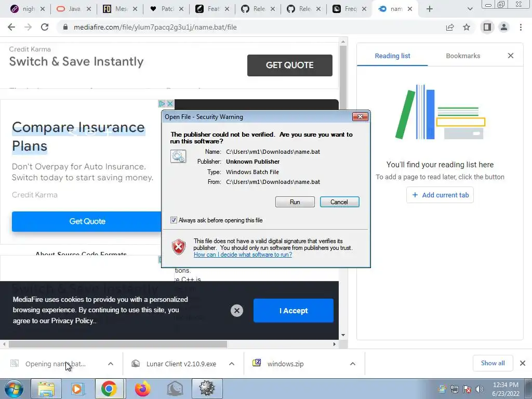Go forward with the browser forward arrow

28,27
